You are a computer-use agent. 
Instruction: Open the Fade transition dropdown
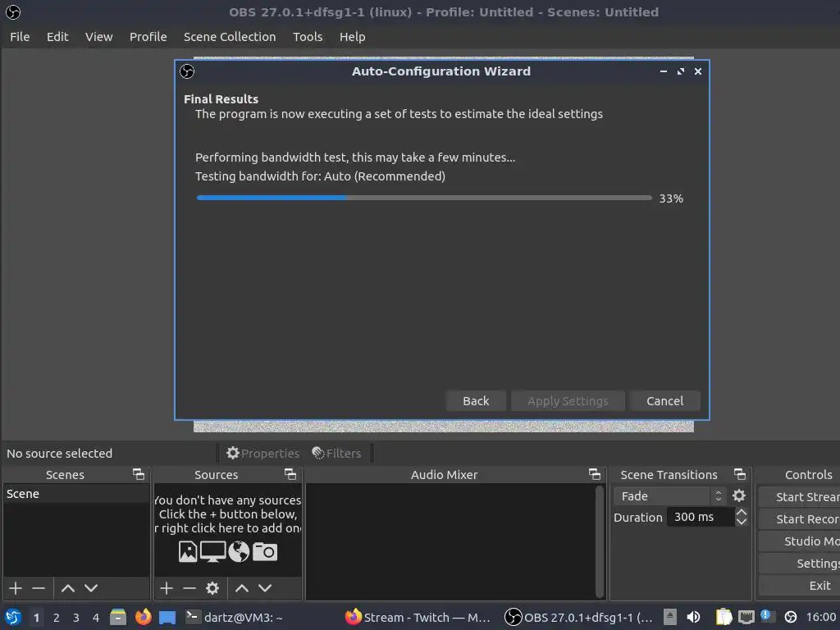671,496
